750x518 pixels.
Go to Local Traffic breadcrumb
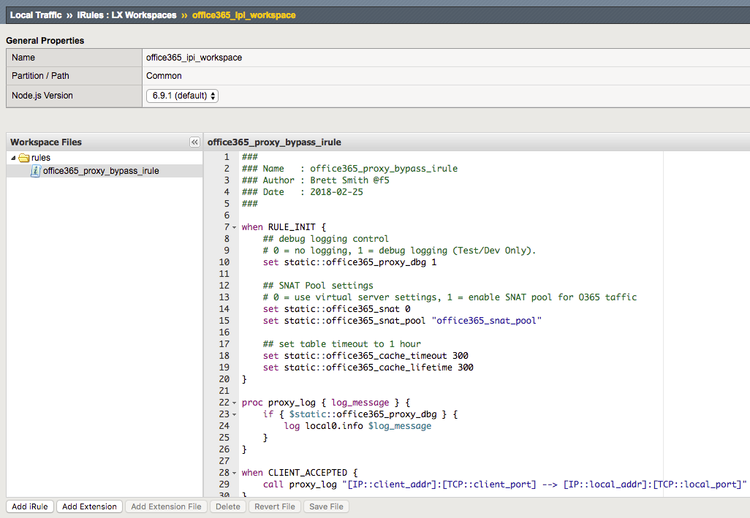(38, 15)
